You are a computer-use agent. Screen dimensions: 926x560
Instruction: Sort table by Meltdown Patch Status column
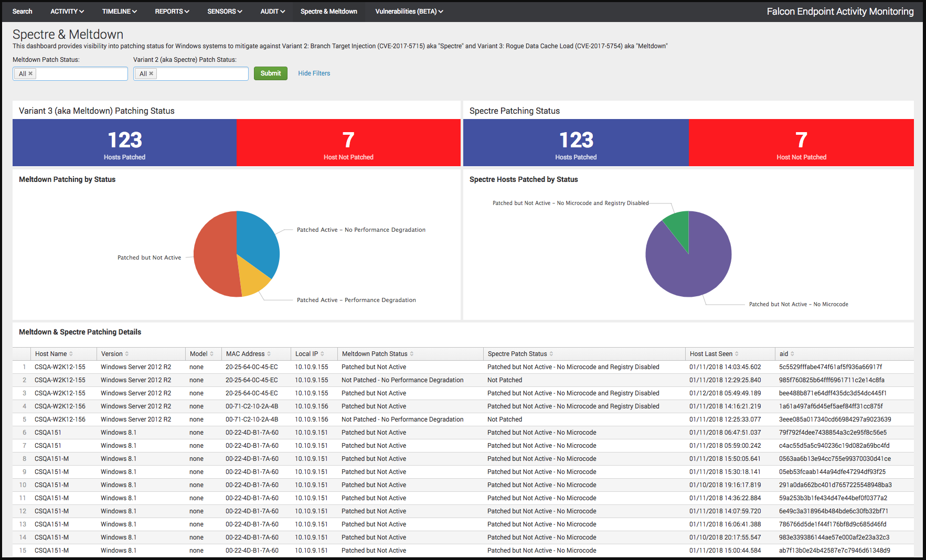pyautogui.click(x=378, y=354)
